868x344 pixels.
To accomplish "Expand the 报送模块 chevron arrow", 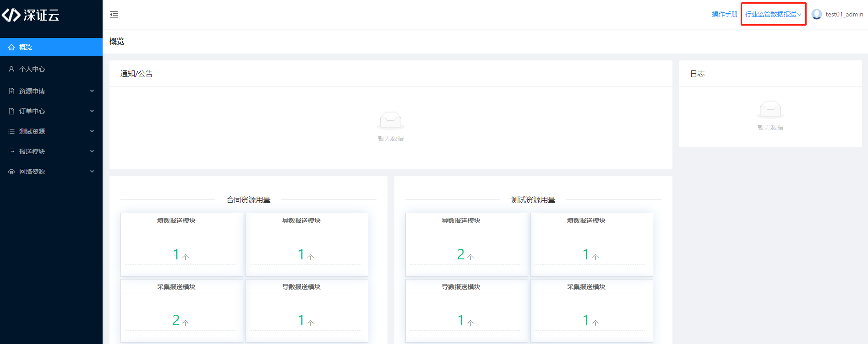I will click(92, 151).
